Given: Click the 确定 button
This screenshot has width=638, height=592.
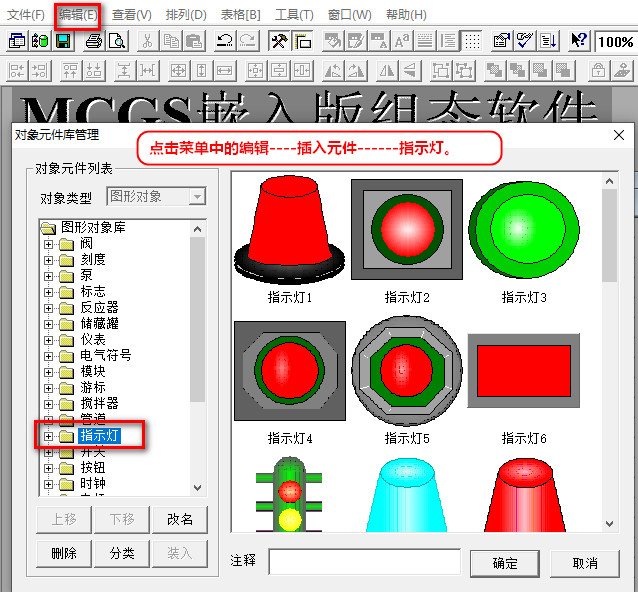Looking at the screenshot, I should coord(505,564).
